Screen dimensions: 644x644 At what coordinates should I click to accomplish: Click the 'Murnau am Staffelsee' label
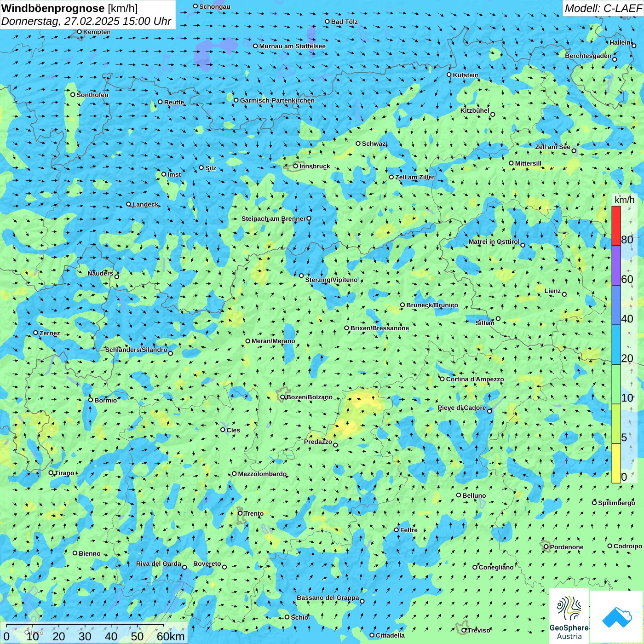292,46
